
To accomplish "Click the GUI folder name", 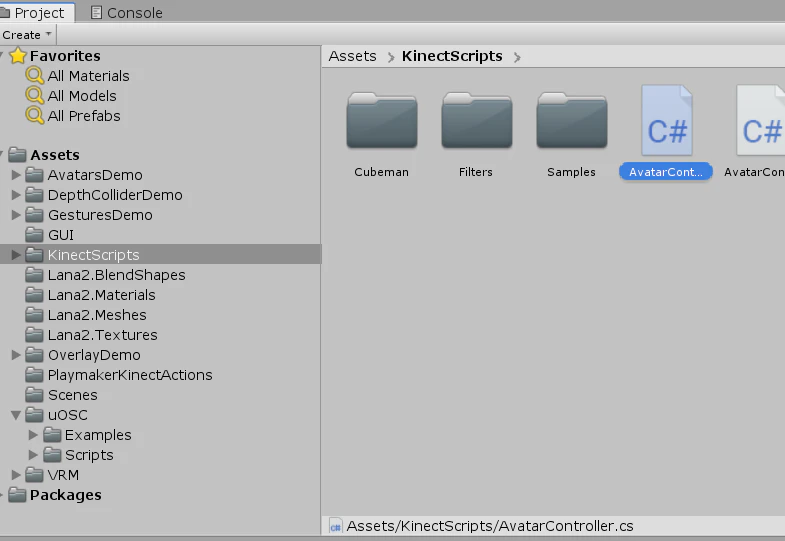I will point(61,235).
